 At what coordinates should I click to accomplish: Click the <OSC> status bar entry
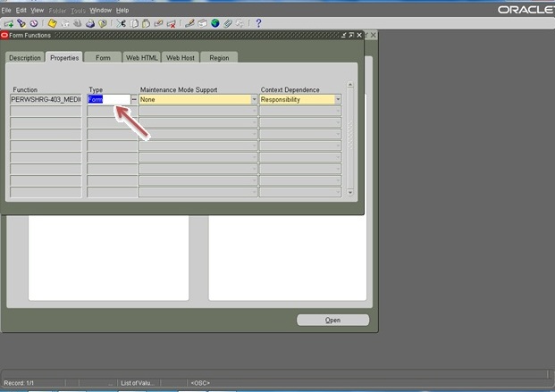point(200,383)
